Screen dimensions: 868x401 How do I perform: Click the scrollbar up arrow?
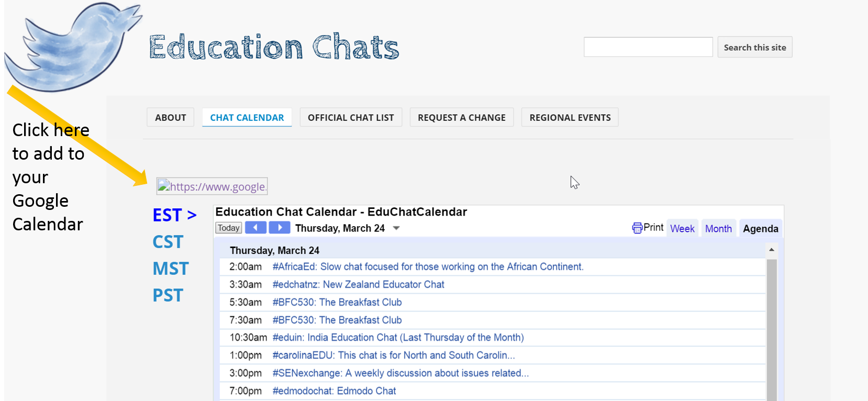click(771, 250)
